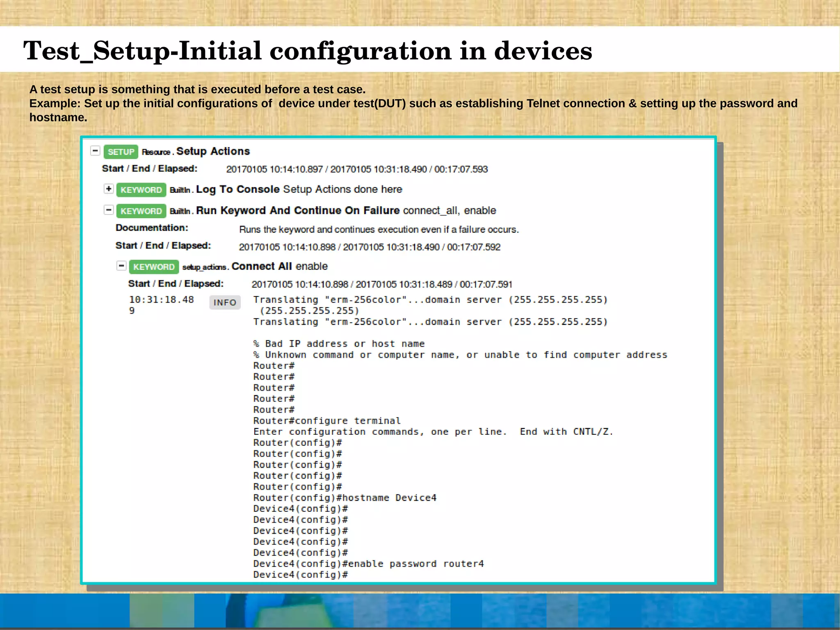Image resolution: width=840 pixels, height=630 pixels.
Task: Click the slide title heading
Action: point(308,51)
